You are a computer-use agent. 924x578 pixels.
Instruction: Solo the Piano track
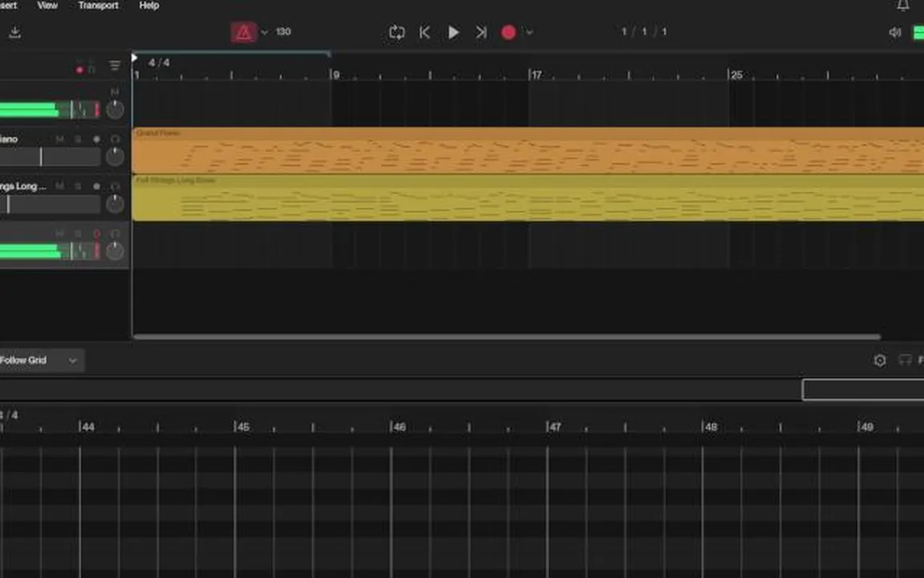click(x=78, y=139)
